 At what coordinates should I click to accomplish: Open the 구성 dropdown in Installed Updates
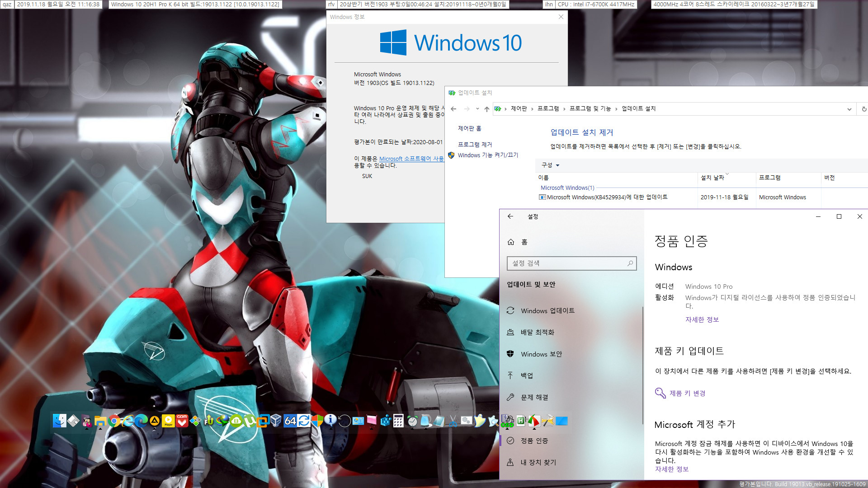(x=550, y=165)
